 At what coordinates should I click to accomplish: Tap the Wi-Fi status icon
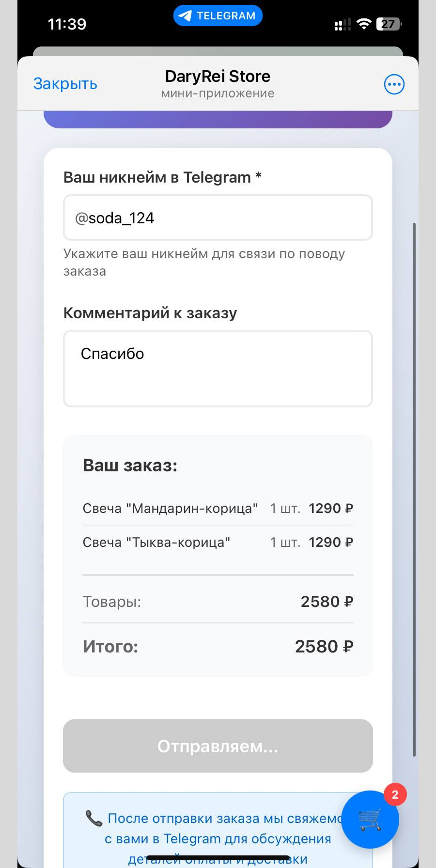(363, 24)
